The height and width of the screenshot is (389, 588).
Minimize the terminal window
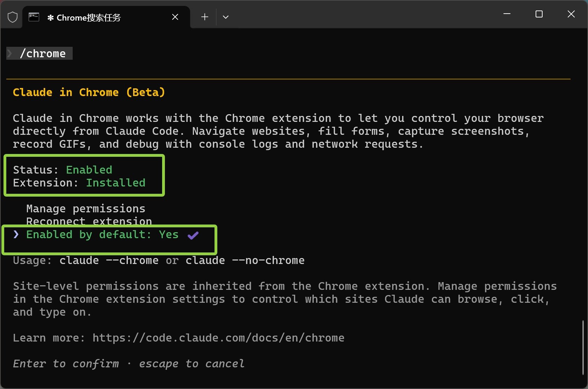click(x=507, y=14)
